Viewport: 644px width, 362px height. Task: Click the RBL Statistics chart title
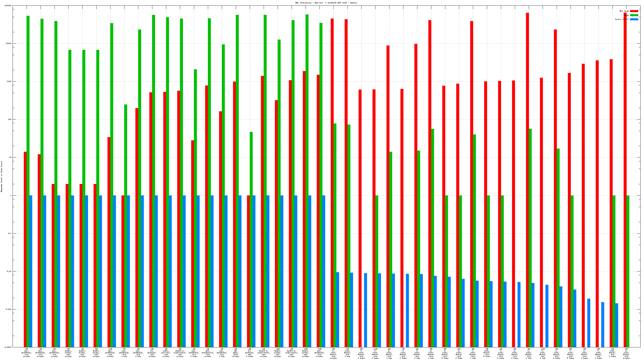326,3
